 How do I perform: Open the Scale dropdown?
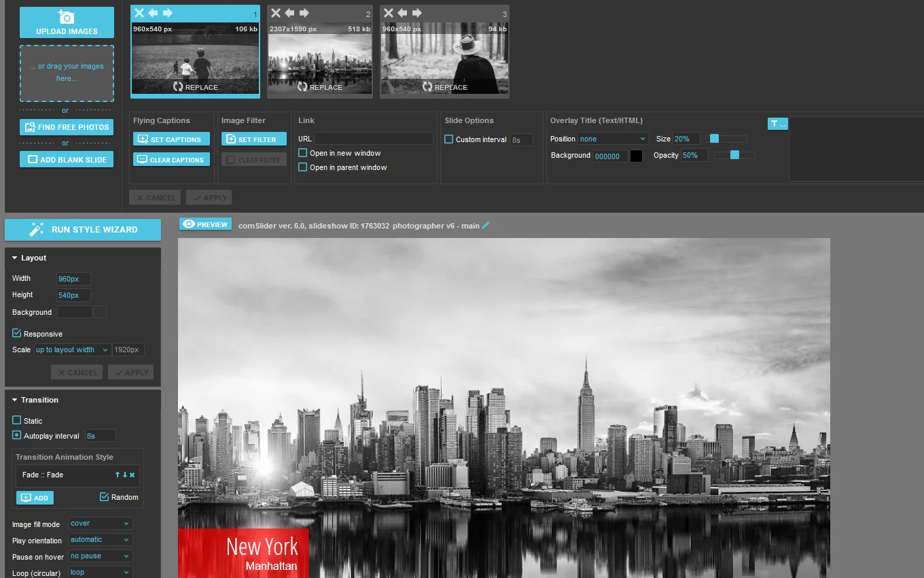coord(72,350)
